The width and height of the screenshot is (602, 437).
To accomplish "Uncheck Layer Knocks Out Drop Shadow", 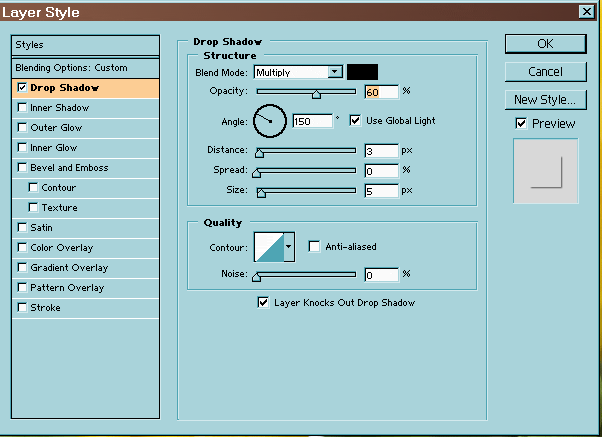I will pyautogui.click(x=264, y=302).
